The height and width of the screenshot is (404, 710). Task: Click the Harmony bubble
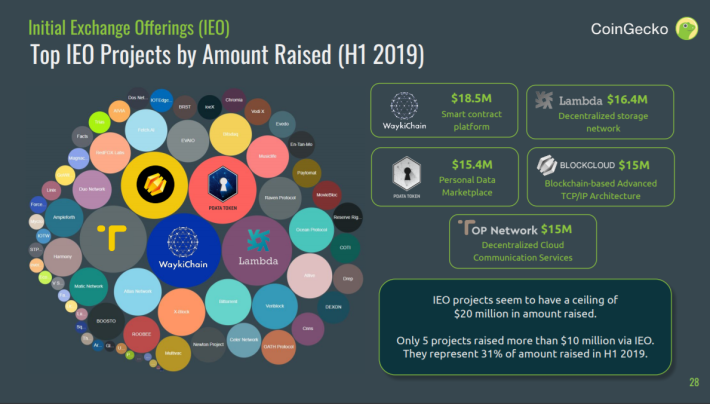[x=62, y=257]
